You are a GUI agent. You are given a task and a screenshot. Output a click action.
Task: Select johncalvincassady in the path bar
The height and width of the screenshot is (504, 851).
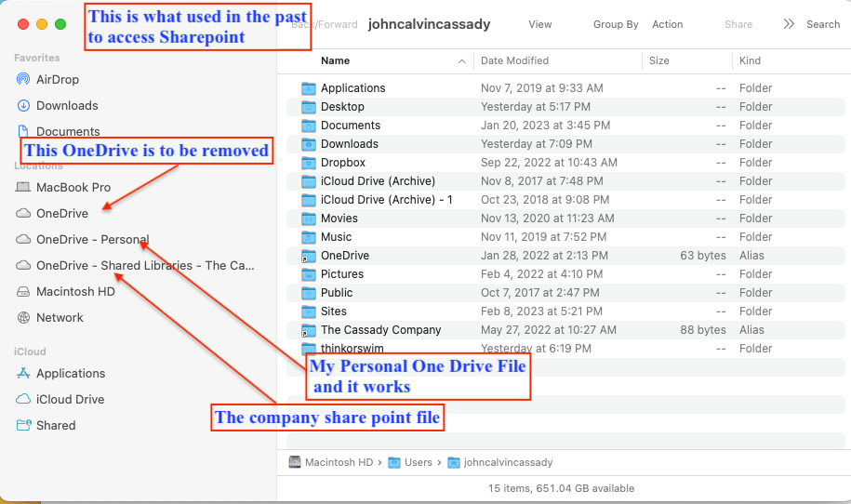(x=508, y=462)
